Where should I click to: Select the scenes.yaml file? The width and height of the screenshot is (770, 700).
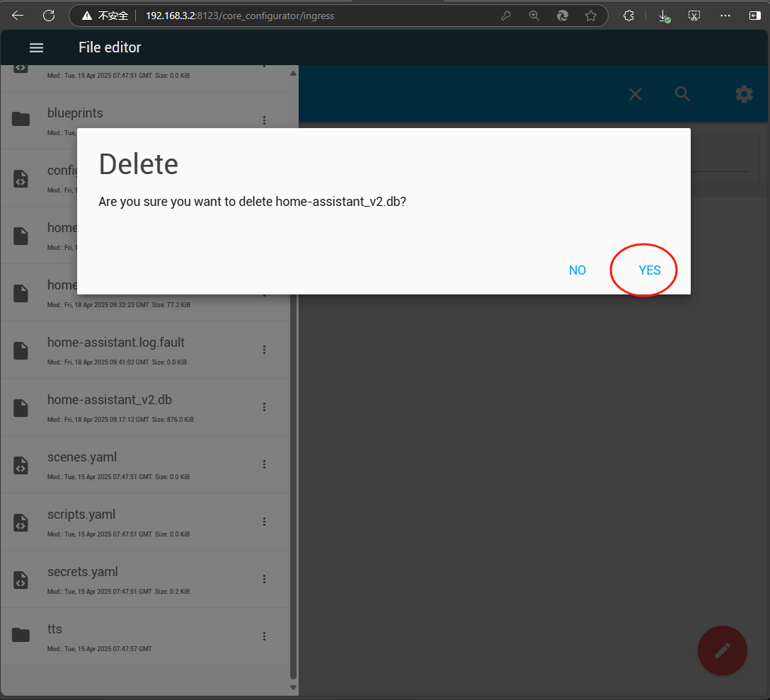coord(81,457)
